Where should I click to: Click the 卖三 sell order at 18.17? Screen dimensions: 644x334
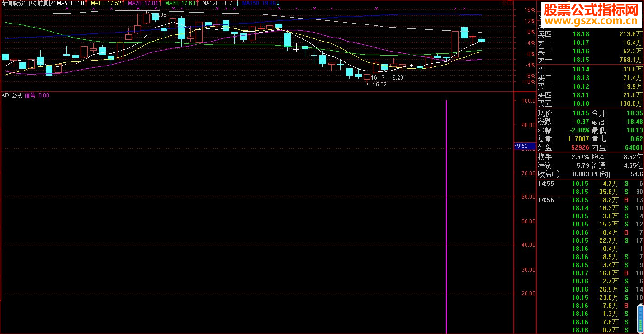click(590, 42)
